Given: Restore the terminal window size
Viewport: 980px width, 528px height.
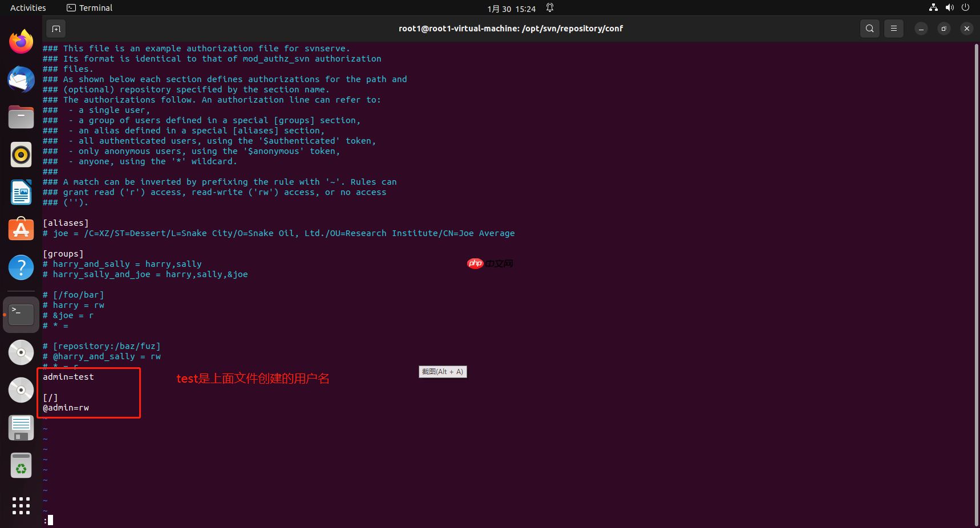Looking at the screenshot, I should pos(944,29).
